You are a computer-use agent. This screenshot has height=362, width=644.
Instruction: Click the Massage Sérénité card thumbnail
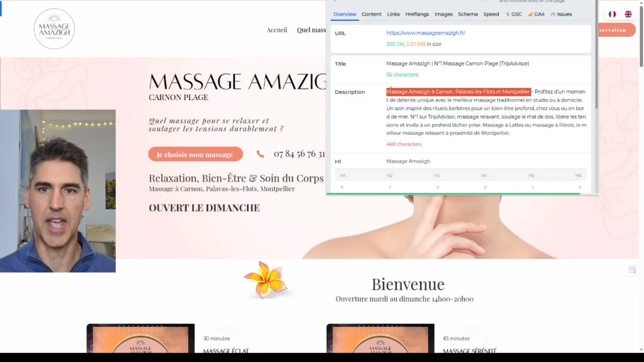point(380,338)
